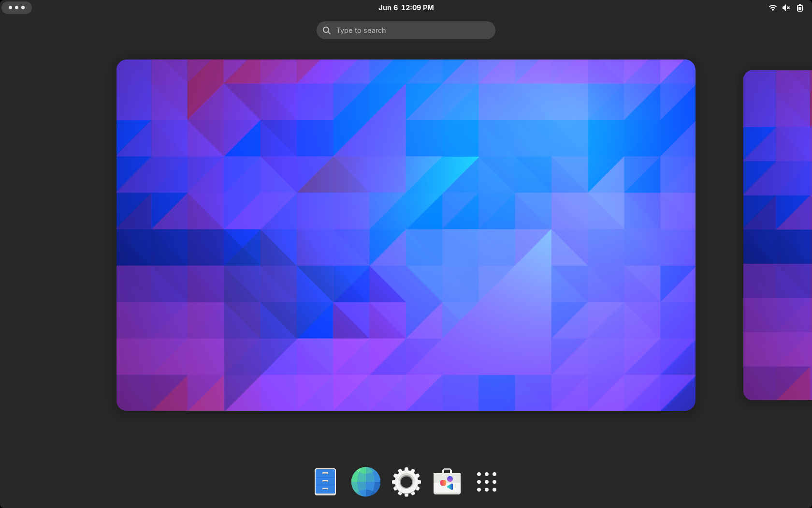Viewport: 812px width, 508px height.
Task: Launch the GNOME Web browser
Action: point(365,481)
